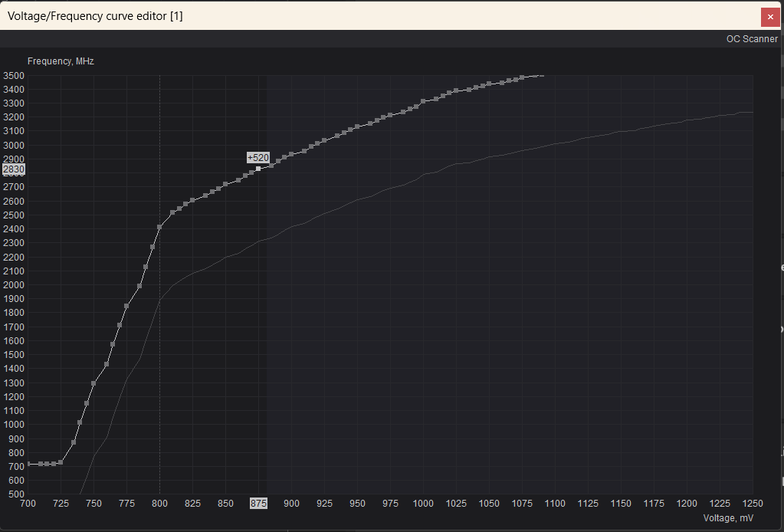The height and width of the screenshot is (532, 784).
Task: Click the 'Frequency, MHz' axis label
Action: (61, 61)
